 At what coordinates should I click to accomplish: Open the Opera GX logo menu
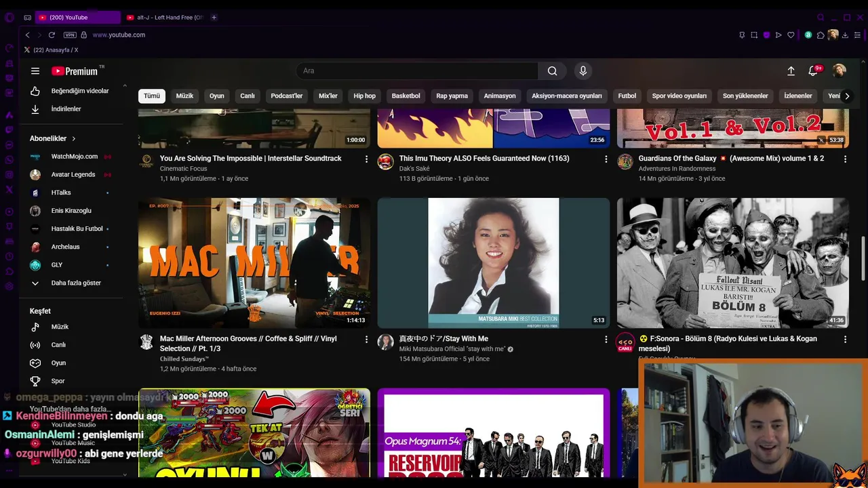click(9, 18)
